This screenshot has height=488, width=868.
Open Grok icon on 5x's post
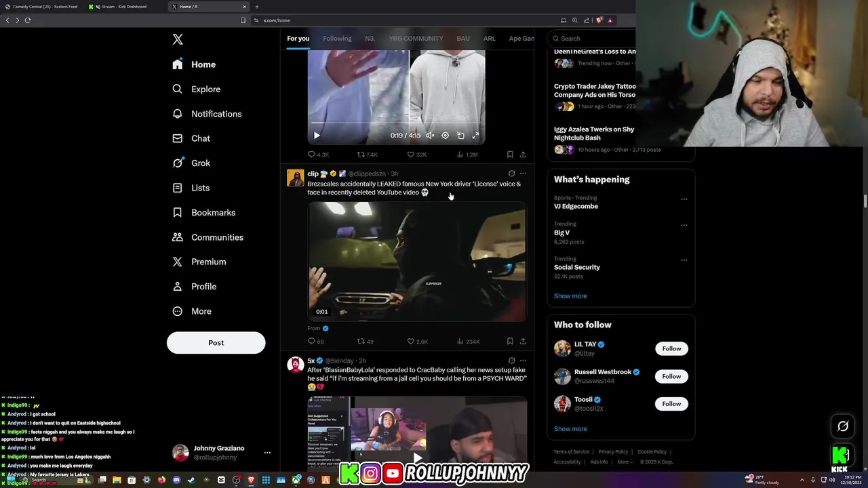[511, 361]
